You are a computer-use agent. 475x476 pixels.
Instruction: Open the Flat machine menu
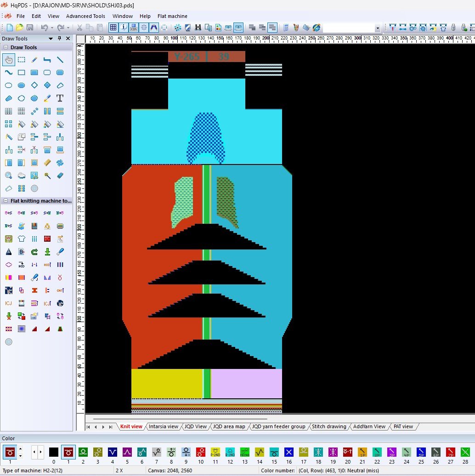pyautogui.click(x=172, y=16)
